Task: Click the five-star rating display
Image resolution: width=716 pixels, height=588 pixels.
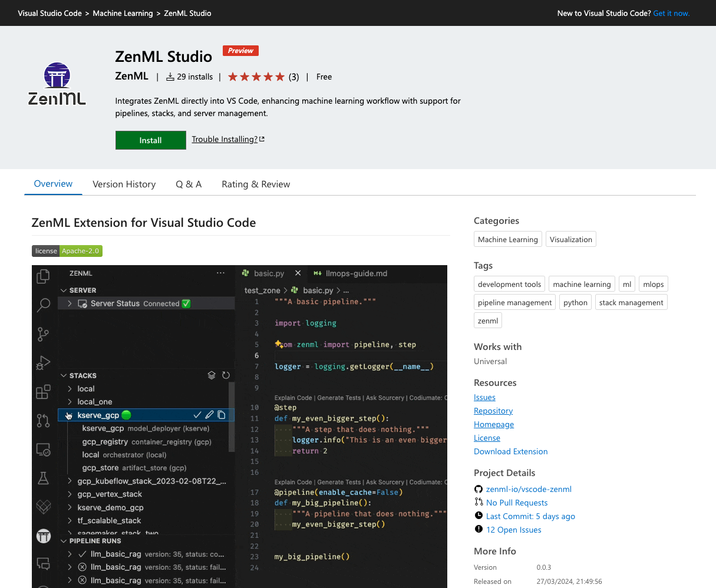Action: (256, 77)
